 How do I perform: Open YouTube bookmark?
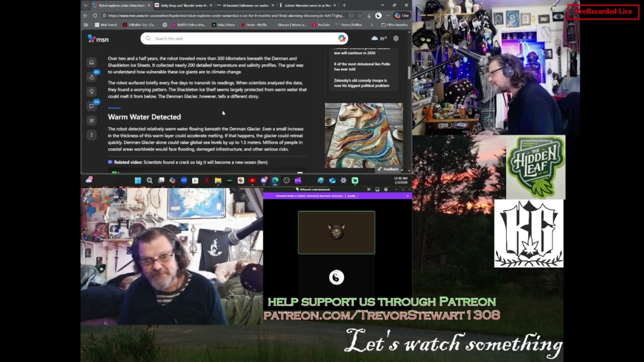[x=321, y=25]
